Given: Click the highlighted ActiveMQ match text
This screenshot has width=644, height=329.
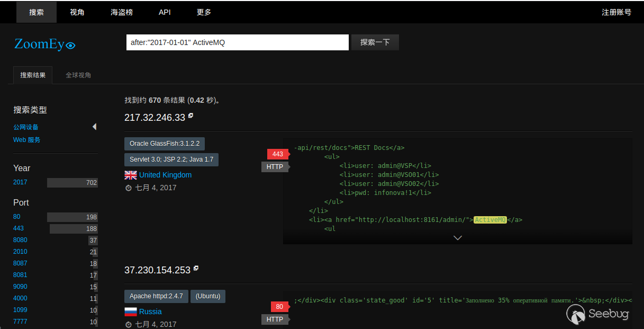Looking at the screenshot, I should (x=491, y=220).
